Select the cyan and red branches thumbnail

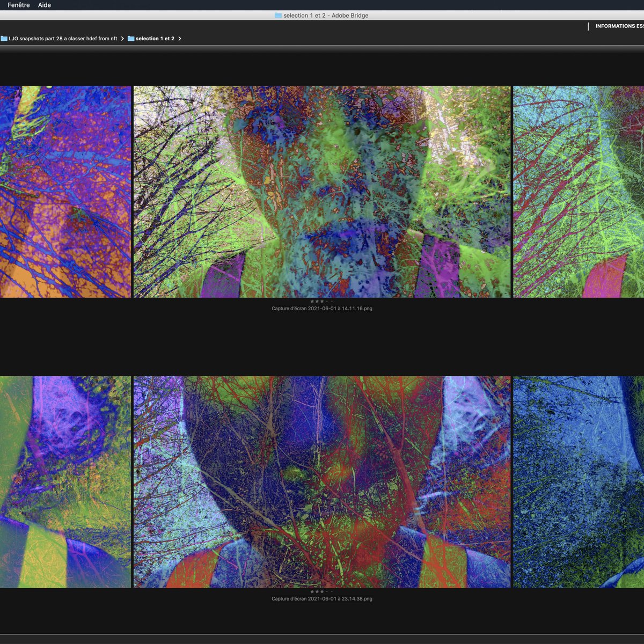coord(579,192)
